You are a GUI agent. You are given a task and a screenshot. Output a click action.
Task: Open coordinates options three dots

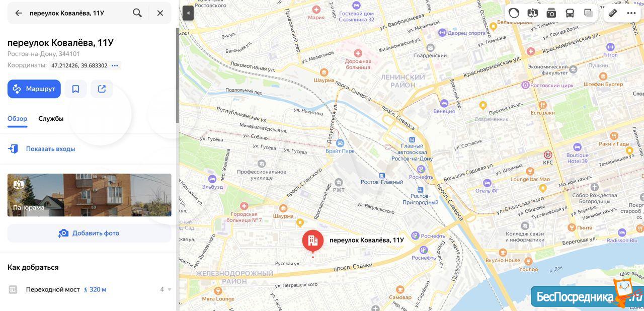click(115, 65)
